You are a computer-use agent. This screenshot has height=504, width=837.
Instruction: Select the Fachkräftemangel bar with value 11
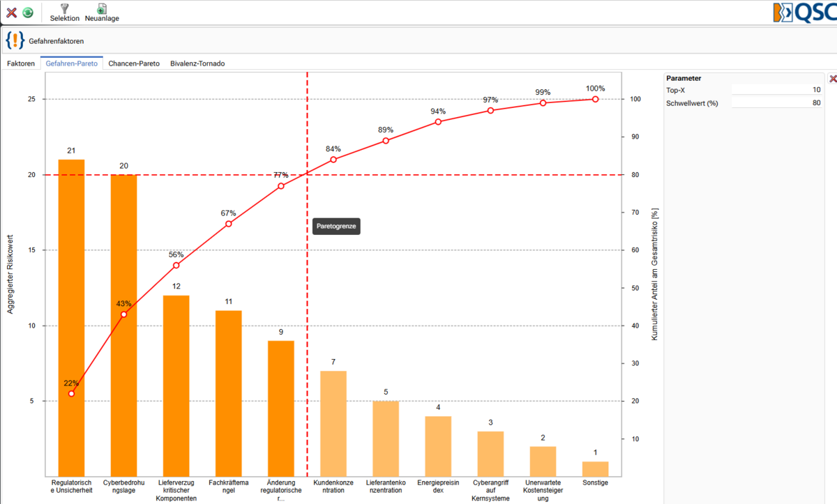click(x=228, y=393)
